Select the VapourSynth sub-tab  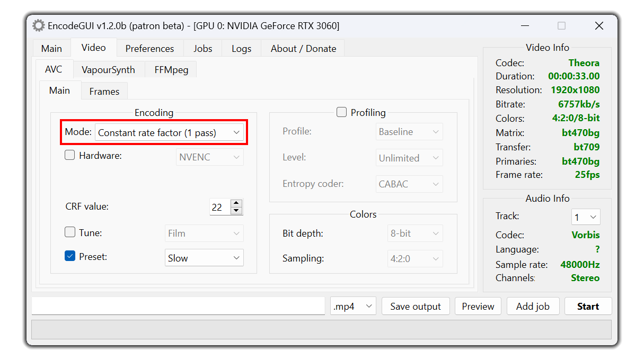(x=108, y=70)
